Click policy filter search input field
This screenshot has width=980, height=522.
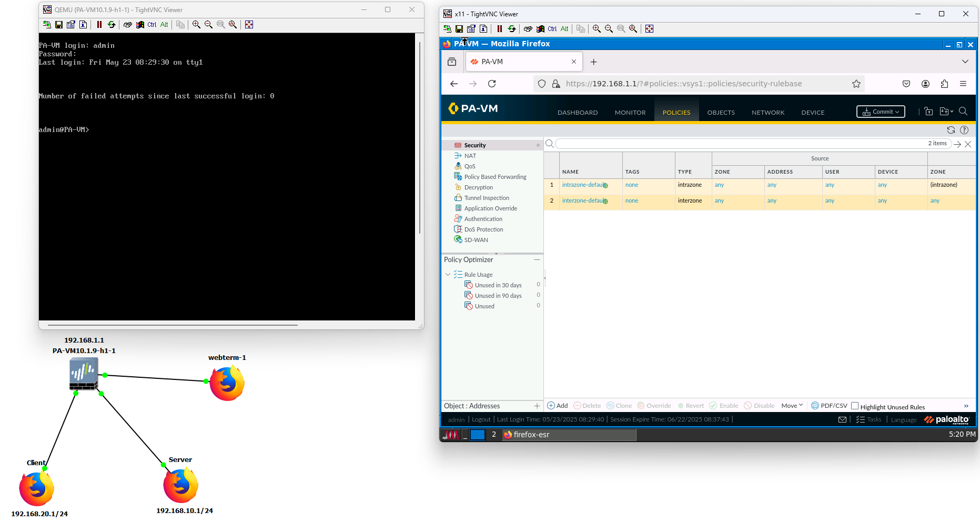point(753,144)
